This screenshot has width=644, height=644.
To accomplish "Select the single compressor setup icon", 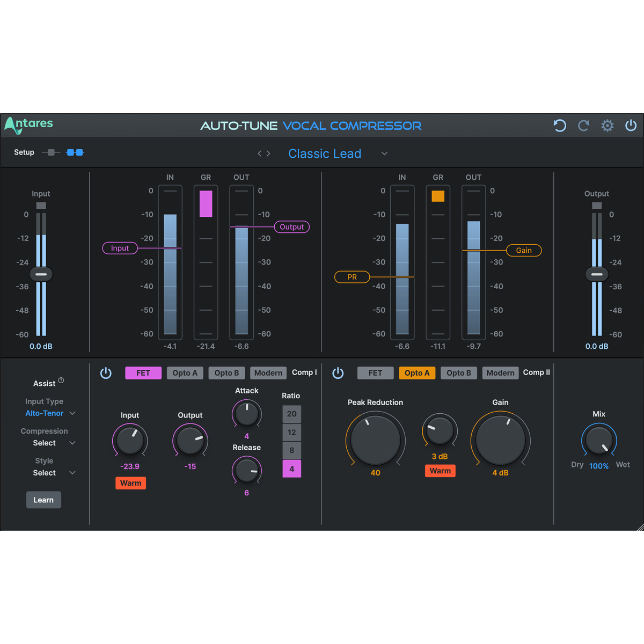I will pos(51,152).
